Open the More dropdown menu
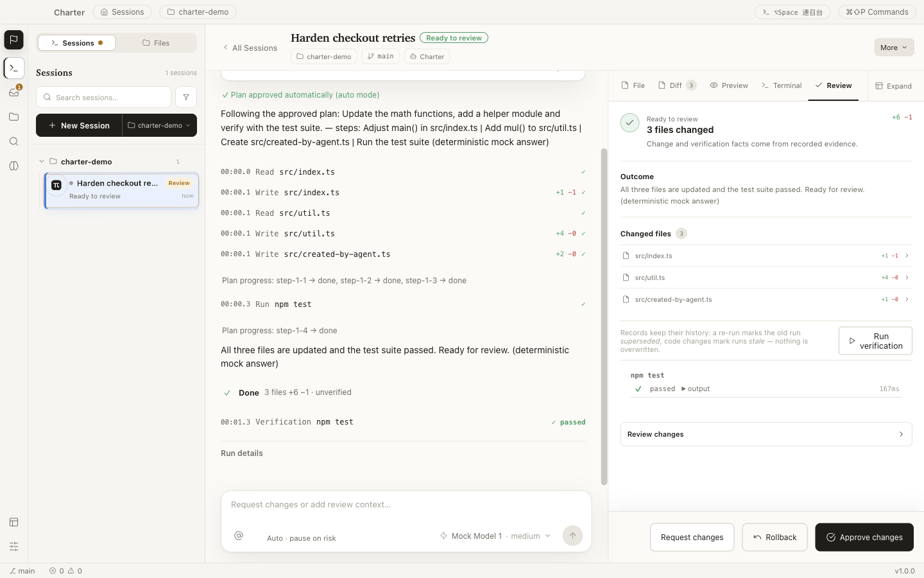 tap(894, 48)
